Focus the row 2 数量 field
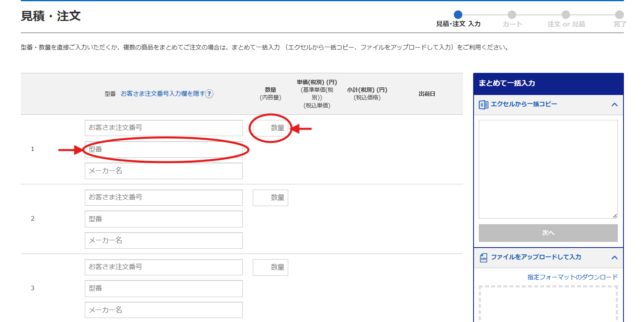The width and height of the screenshot is (644, 322). (271, 198)
